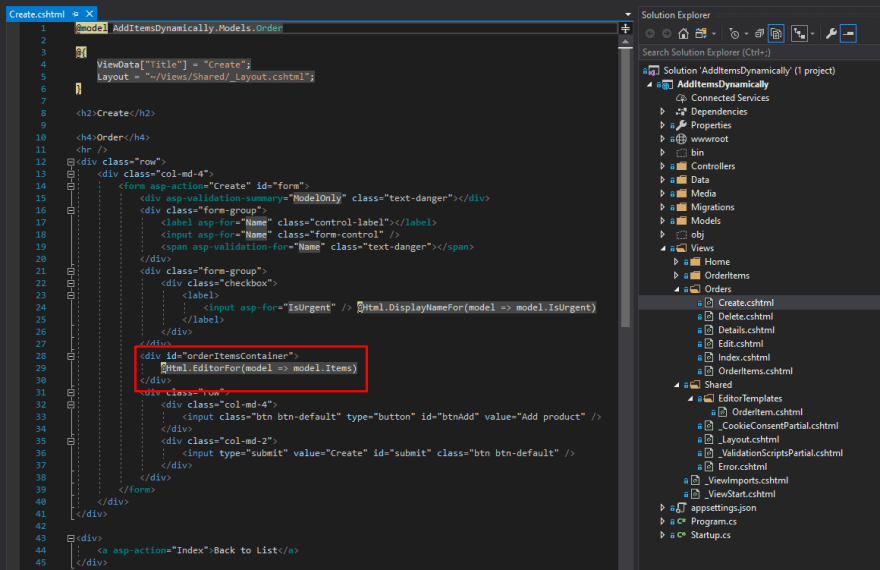This screenshot has width=880, height=570.
Task: Open the dropdown arrow beside Pending Changes Filter
Action: pos(746,34)
